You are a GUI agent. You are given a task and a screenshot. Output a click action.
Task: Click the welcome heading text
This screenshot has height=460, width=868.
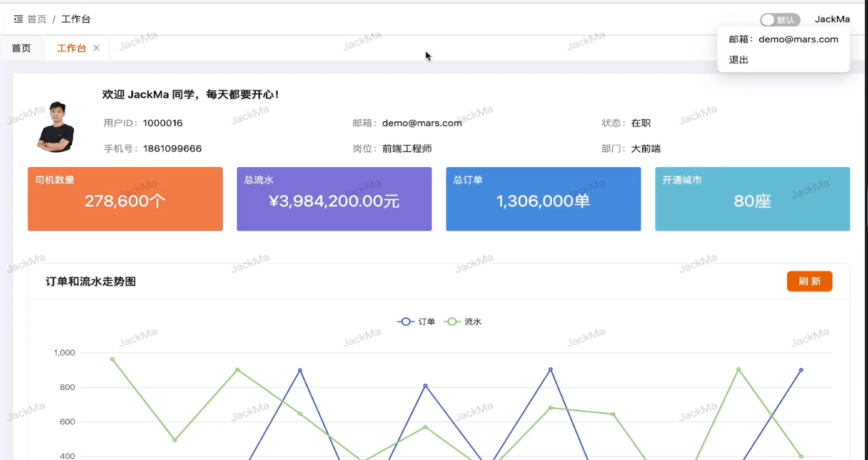click(x=190, y=95)
